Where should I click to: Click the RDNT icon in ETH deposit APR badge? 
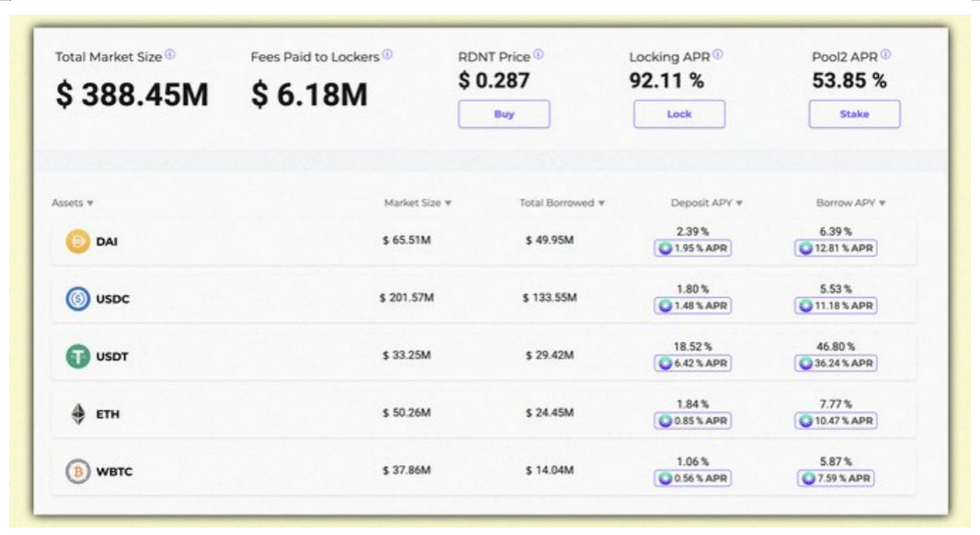point(665,421)
